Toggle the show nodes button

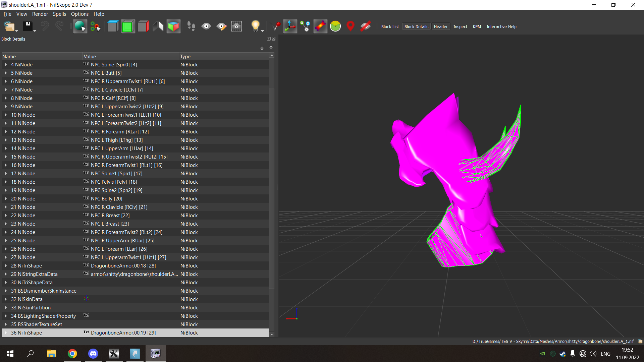tap(305, 26)
